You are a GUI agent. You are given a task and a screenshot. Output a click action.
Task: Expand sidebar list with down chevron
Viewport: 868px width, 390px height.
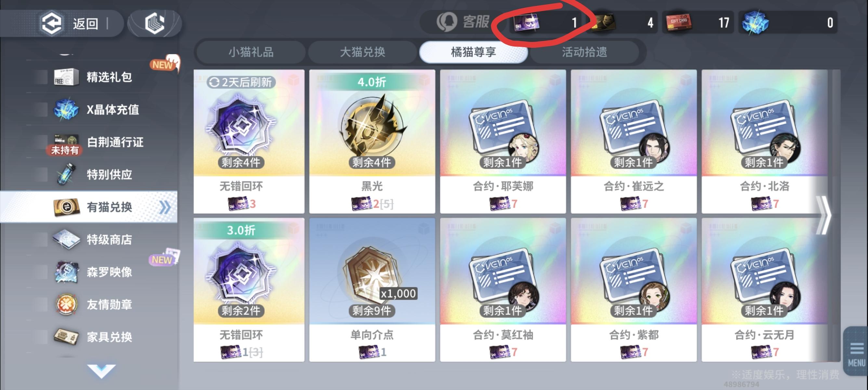coord(101,371)
